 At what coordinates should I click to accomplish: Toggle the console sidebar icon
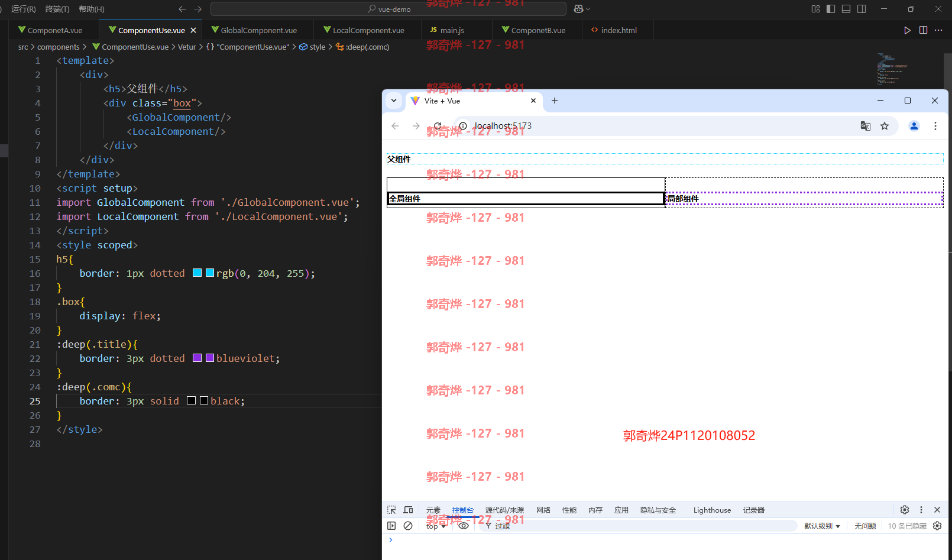[391, 526]
